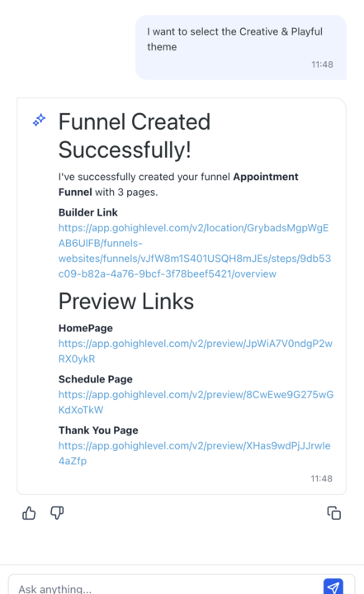The height and width of the screenshot is (594, 364).
Task: Click the Funnel Created Successfully heading
Action: tap(135, 135)
